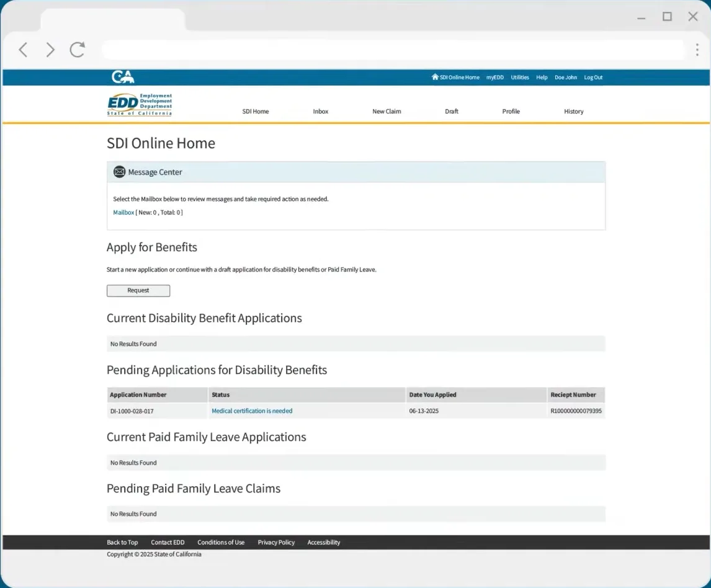711x588 pixels.
Task: Click receipt number R100000000079395
Action: click(x=576, y=411)
